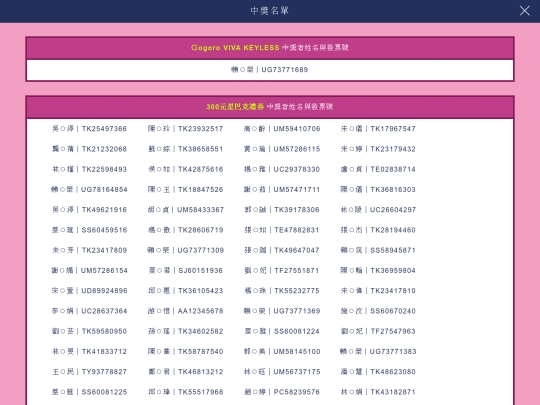
Task: Select invoice number TK42875616
Action: pos(186,169)
